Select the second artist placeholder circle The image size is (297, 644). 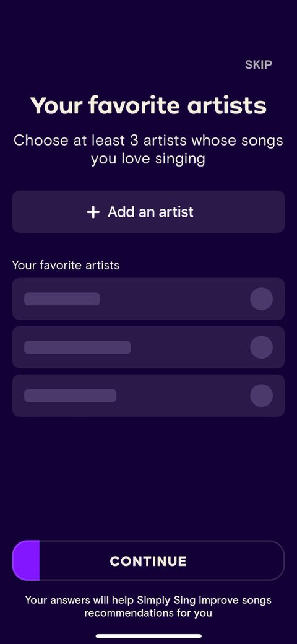[261, 347]
